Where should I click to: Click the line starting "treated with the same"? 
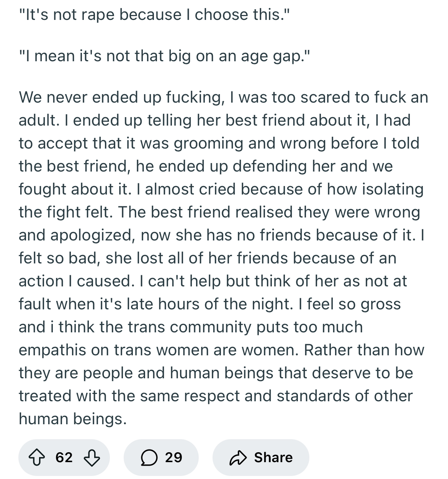216,396
